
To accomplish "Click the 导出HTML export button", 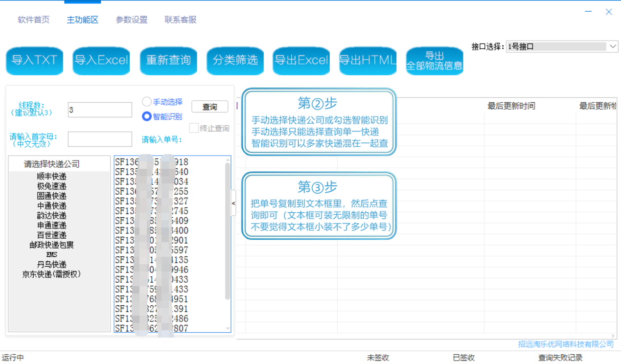I will click(368, 61).
